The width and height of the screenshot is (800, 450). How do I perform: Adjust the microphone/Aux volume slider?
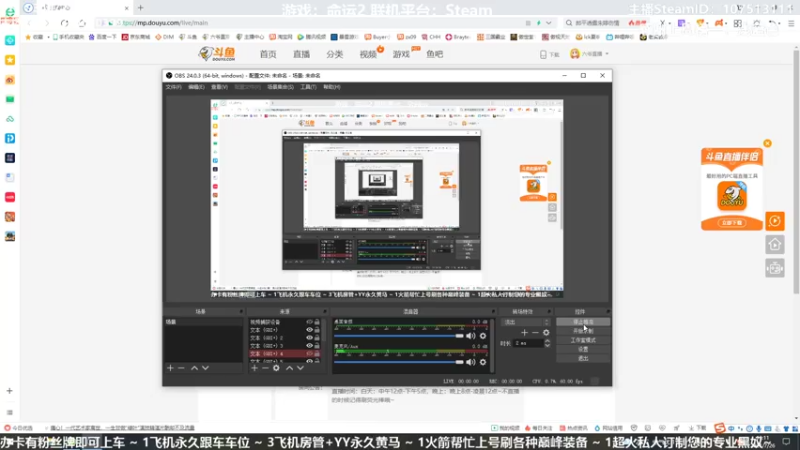pyautogui.click(x=398, y=362)
